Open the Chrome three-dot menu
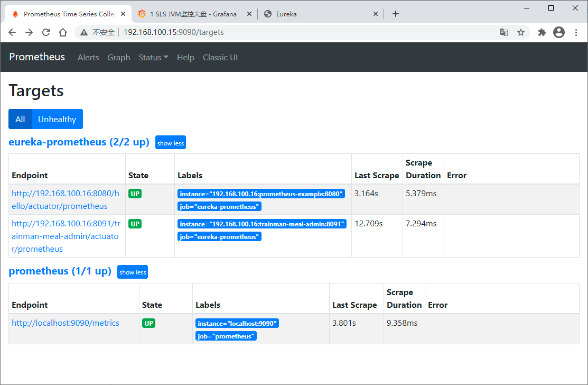 (576, 32)
